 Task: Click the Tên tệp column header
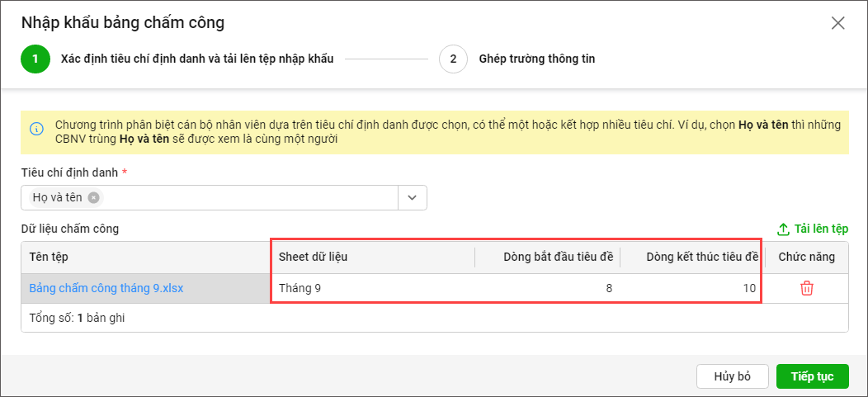click(x=49, y=257)
